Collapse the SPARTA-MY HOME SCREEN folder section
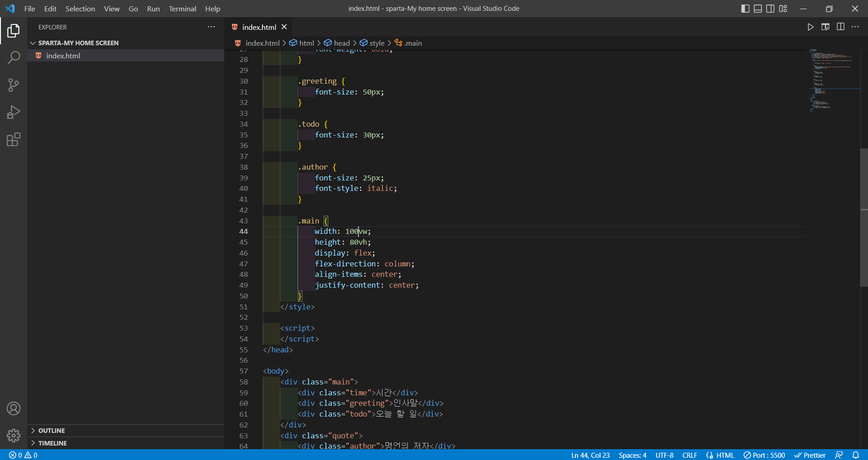This screenshot has width=868, height=460. tap(126, 43)
